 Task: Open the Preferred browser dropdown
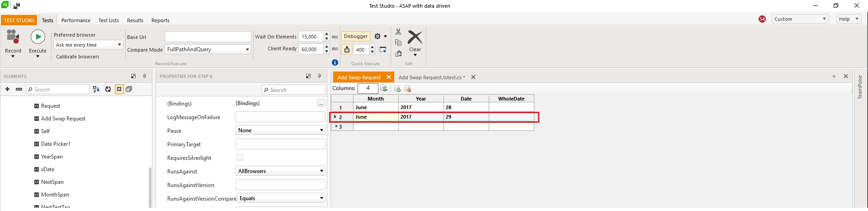click(88, 45)
